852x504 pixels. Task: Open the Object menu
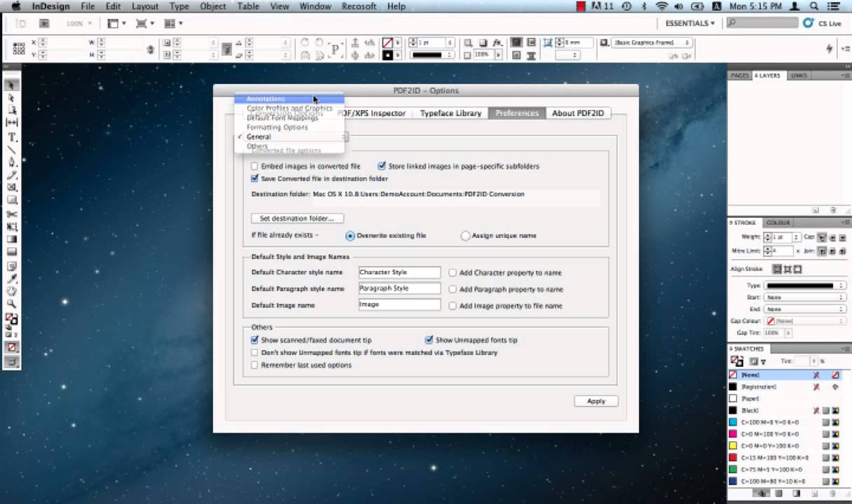pyautogui.click(x=212, y=6)
